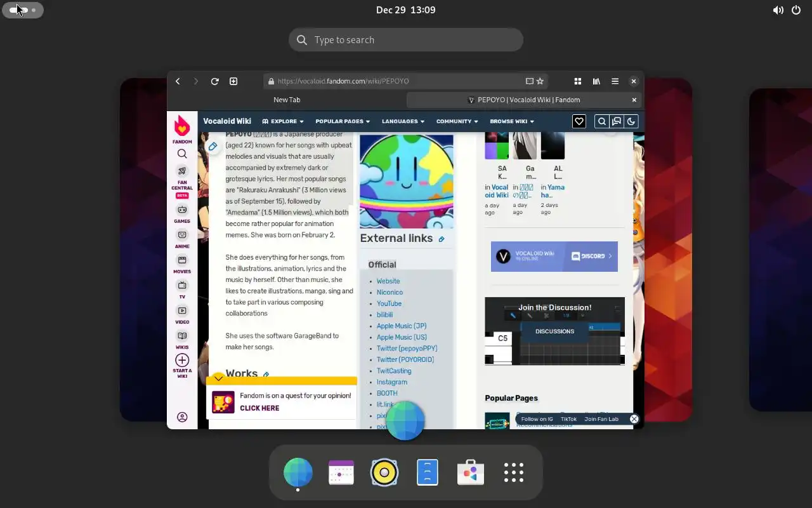The height and width of the screenshot is (508, 812).
Task: Open the Website external link
Action: [x=388, y=281]
